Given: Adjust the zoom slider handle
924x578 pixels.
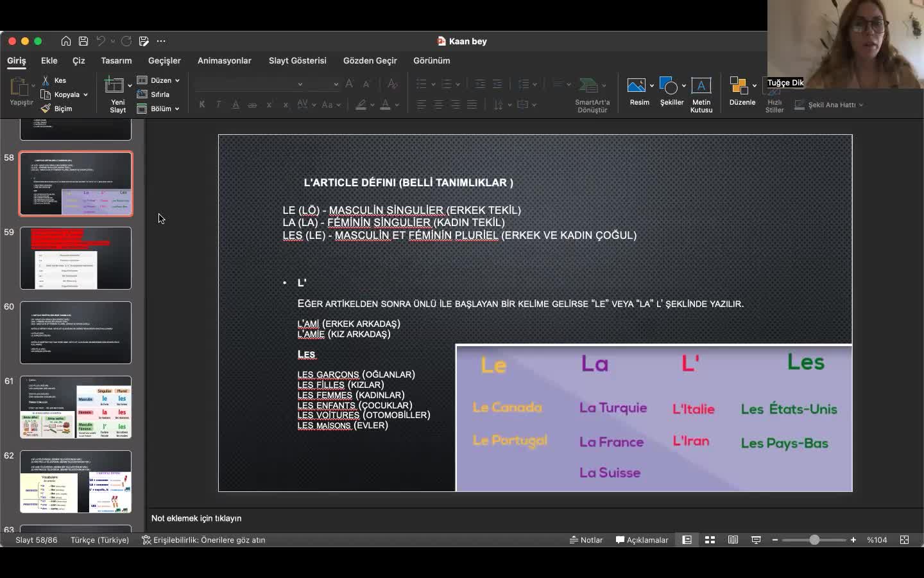Looking at the screenshot, I should 814,540.
